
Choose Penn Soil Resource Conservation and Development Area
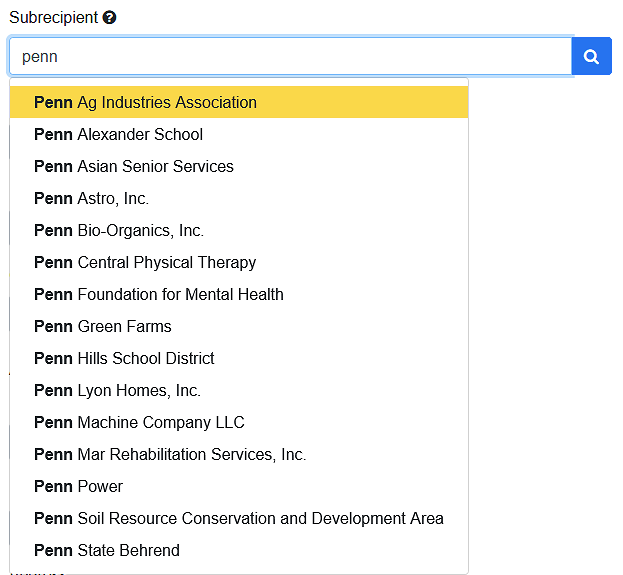coord(239,518)
